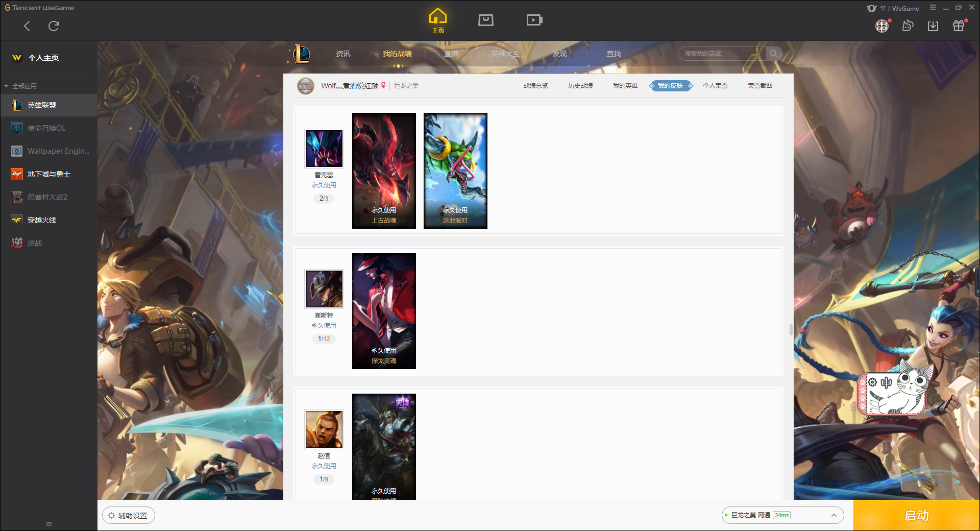This screenshot has height=531, width=980.
Task: Open the home 主页 icon
Action: pos(438,21)
